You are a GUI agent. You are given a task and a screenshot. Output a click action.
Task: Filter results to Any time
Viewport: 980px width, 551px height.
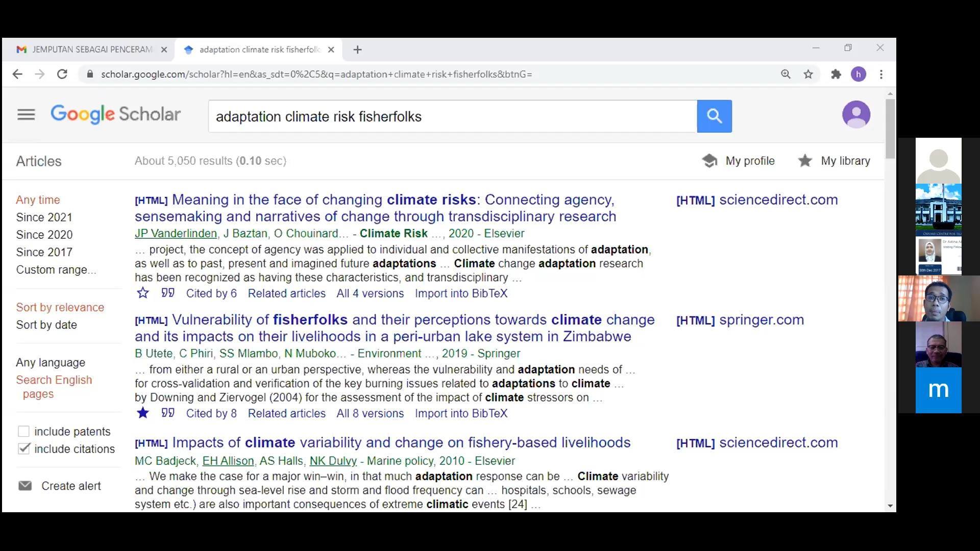tap(38, 200)
